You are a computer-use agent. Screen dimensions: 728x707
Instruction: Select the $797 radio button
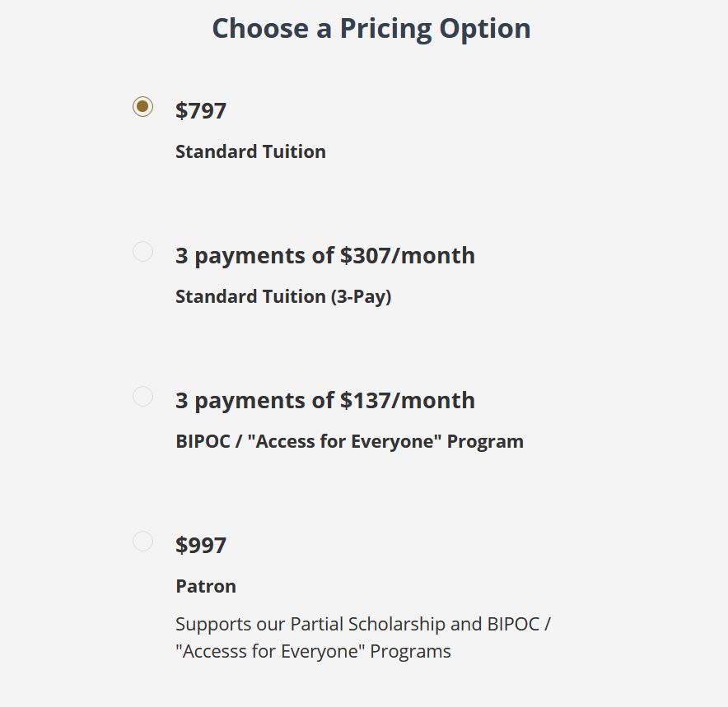click(x=142, y=107)
